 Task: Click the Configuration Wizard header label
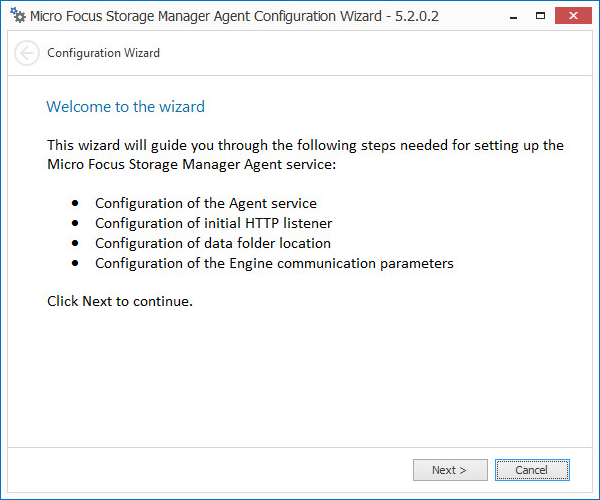(103, 53)
